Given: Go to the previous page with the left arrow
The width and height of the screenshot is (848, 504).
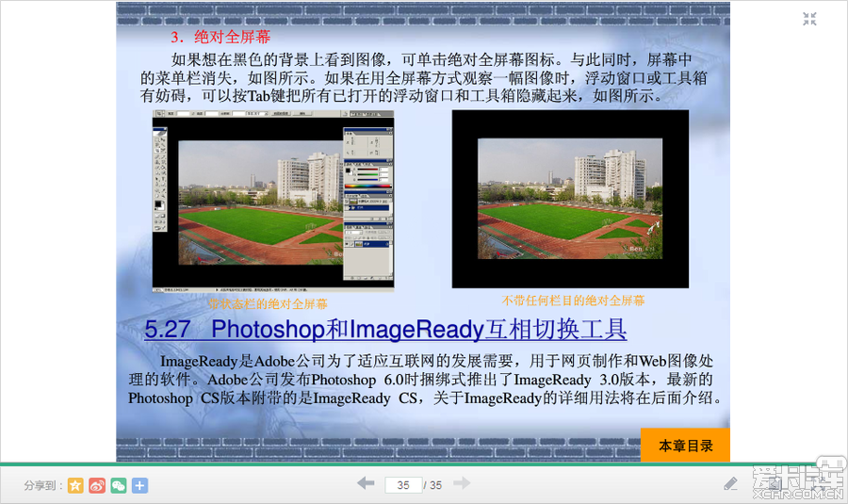Looking at the screenshot, I should (367, 483).
